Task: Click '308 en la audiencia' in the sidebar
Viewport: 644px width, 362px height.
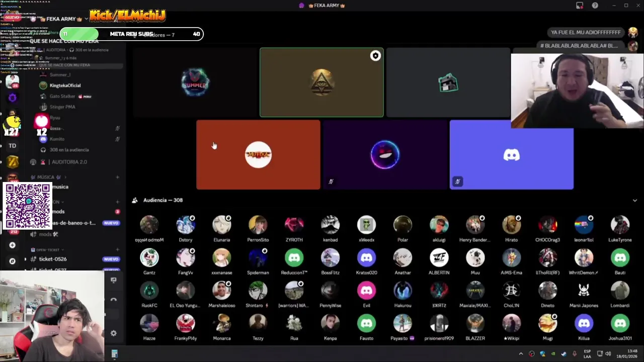Action: point(69,150)
